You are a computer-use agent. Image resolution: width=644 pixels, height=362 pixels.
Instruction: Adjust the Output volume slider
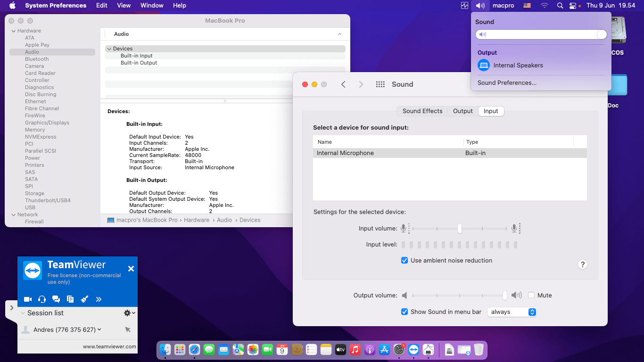click(x=459, y=296)
